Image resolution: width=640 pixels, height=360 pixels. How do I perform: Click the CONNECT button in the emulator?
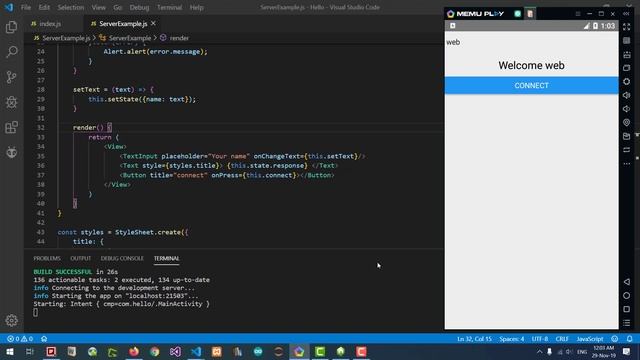[531, 85]
